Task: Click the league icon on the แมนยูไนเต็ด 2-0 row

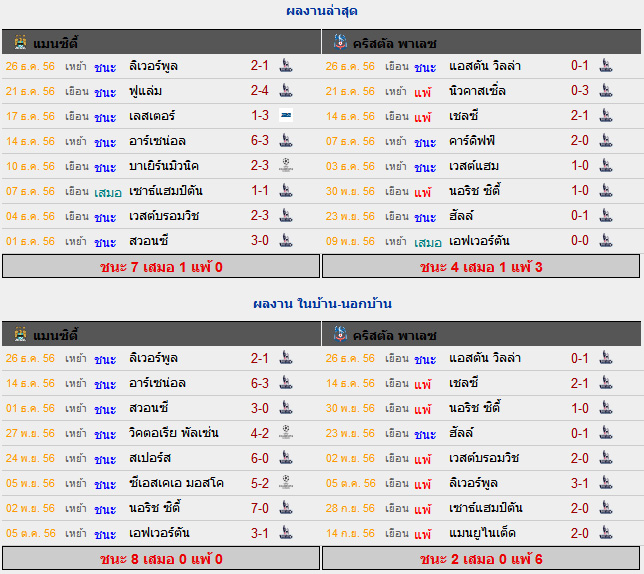Action: pos(606,533)
